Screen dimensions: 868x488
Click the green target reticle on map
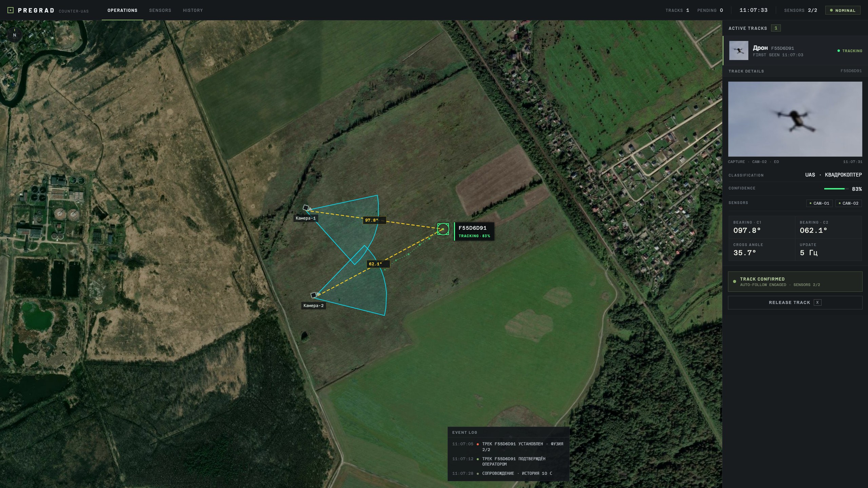[443, 229]
